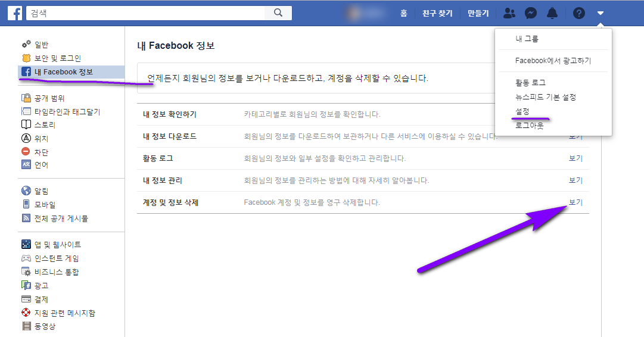This screenshot has width=644, height=337.
Task: Click the red block icon beside 차단
Action: [x=26, y=151]
